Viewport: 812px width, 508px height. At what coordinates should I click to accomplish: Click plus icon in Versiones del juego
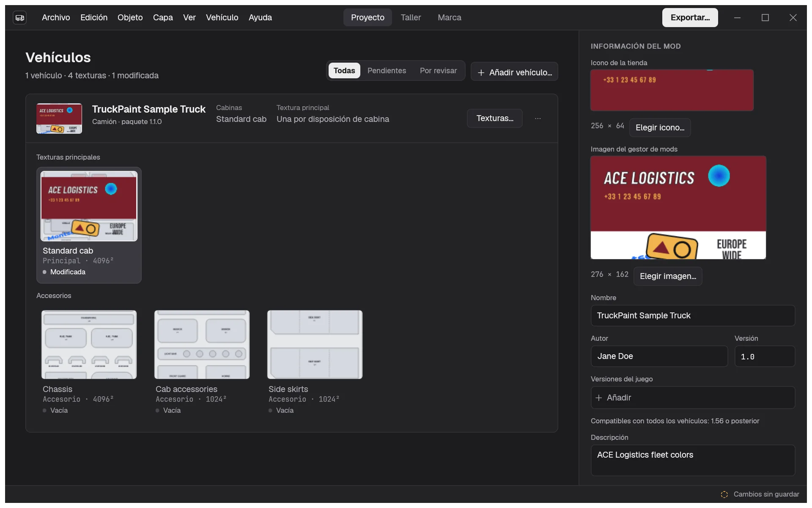598,398
